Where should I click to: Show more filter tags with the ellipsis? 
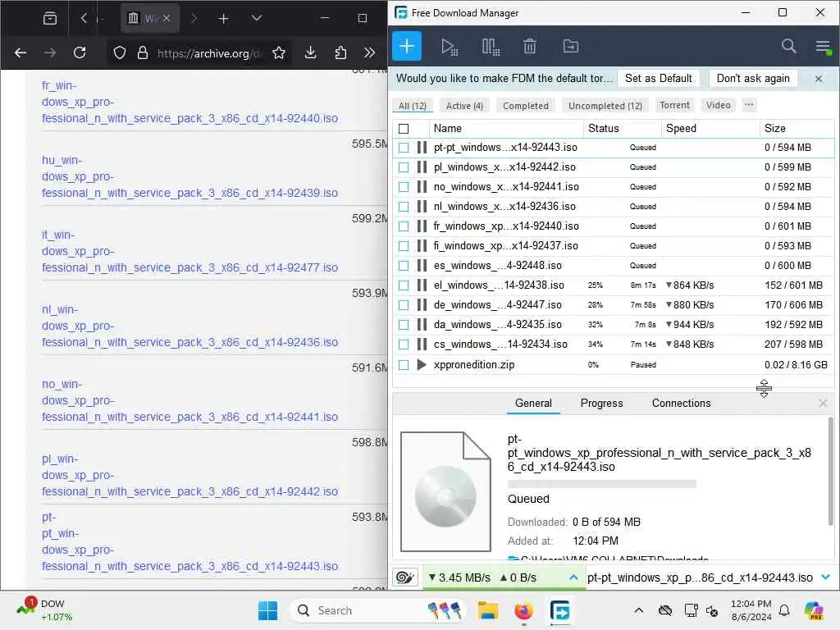(x=749, y=105)
